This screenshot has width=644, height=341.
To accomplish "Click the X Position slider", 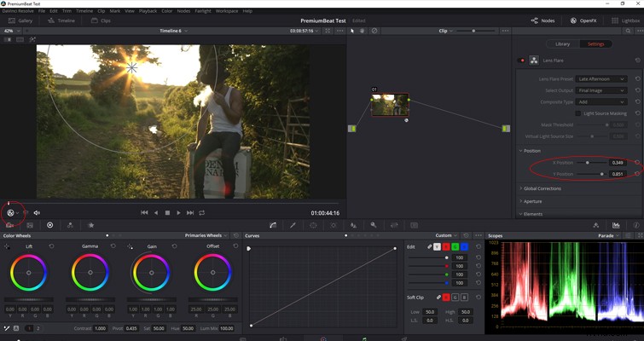I will coord(591,163).
